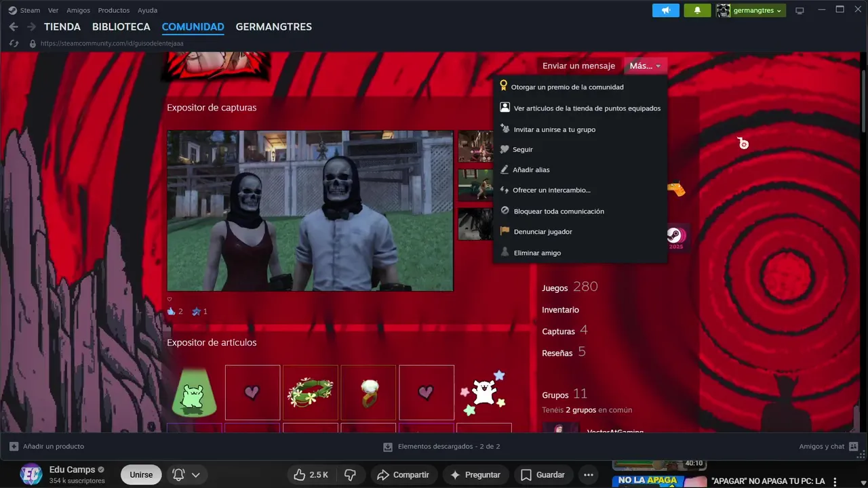
Task: Switch to the COMUNIDAD tab
Action: (193, 27)
